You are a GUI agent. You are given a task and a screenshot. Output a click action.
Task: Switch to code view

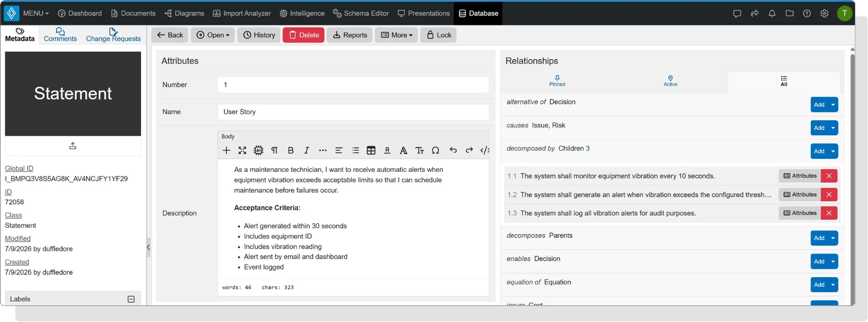485,151
